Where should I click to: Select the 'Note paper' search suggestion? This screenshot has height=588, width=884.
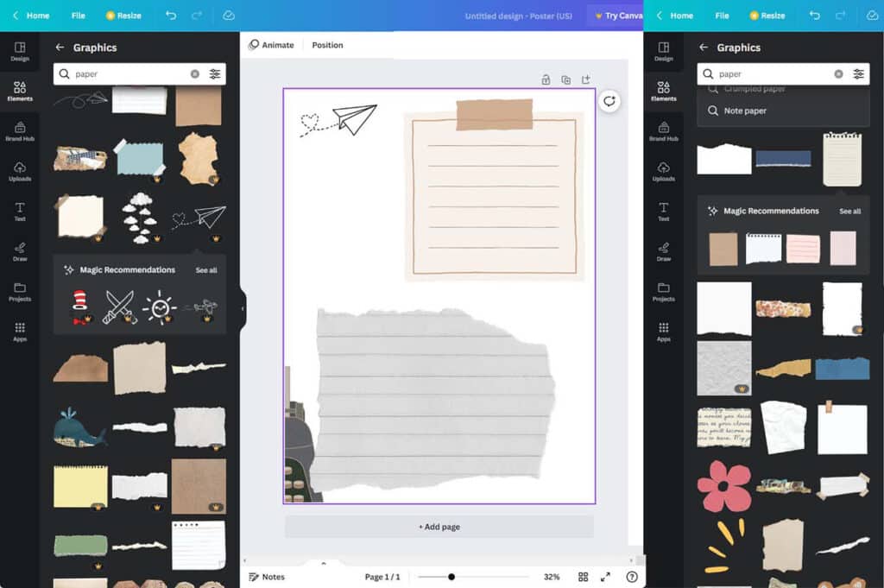click(x=745, y=111)
